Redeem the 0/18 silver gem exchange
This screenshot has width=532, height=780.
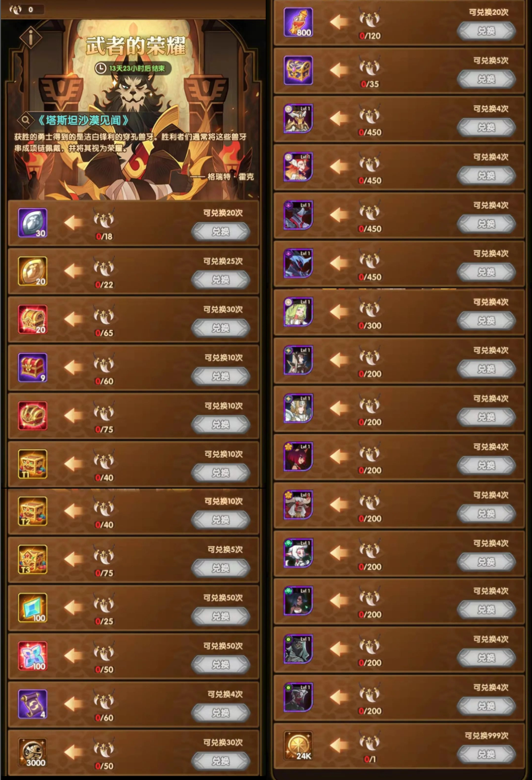point(221,232)
